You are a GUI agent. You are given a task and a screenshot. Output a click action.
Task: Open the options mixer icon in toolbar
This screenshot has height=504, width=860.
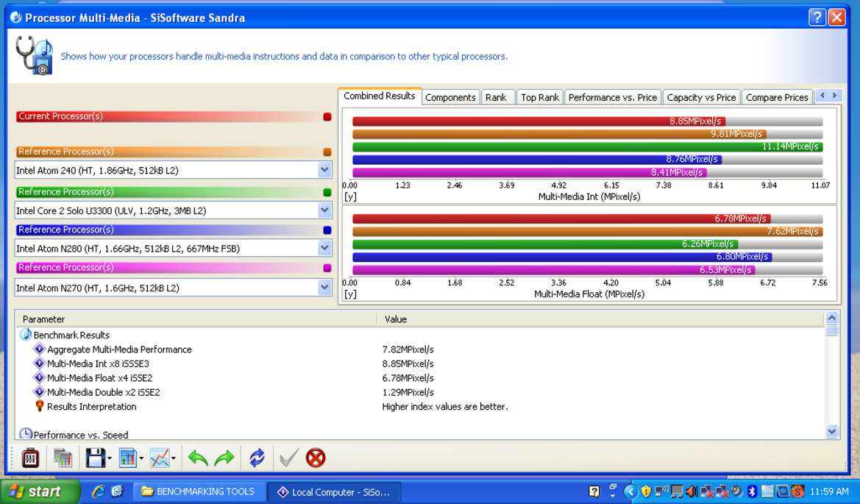(30, 458)
